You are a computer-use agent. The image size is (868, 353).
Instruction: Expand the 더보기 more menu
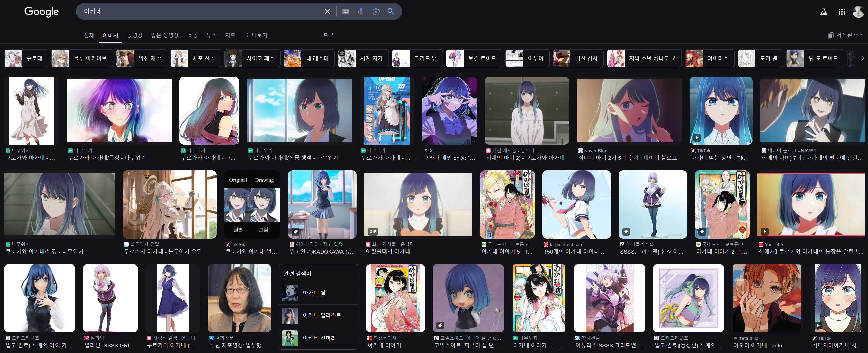point(257,35)
